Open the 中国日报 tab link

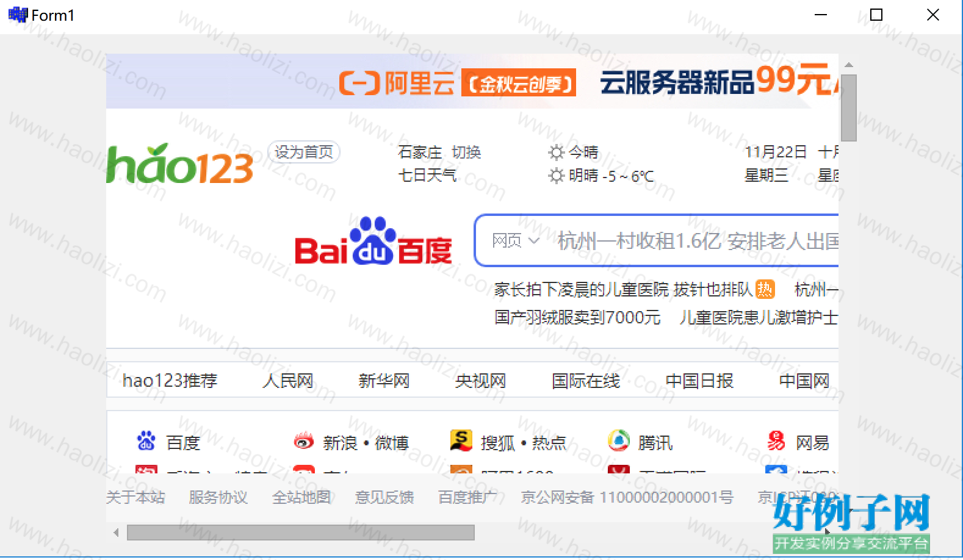click(699, 381)
